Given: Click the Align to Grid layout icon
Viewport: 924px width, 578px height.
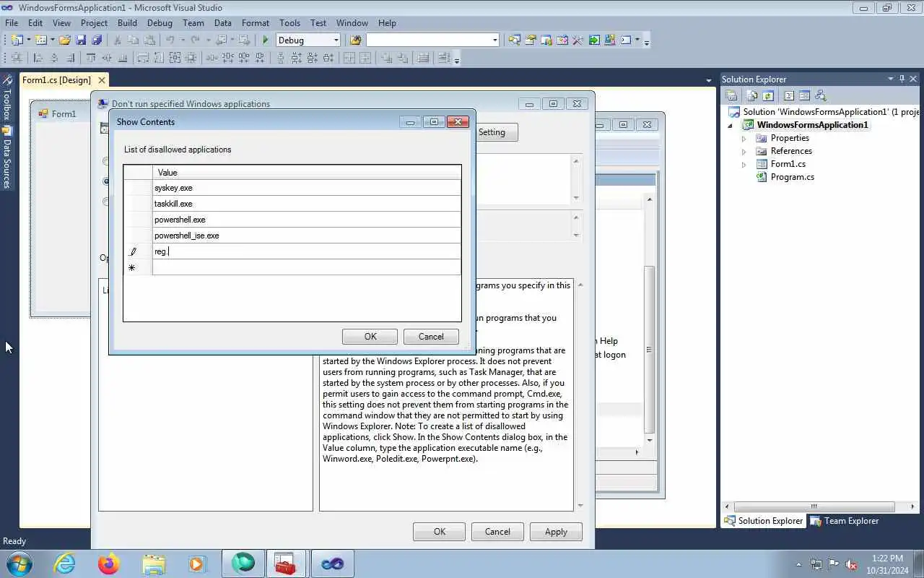Looking at the screenshot, I should pyautogui.click(x=16, y=58).
